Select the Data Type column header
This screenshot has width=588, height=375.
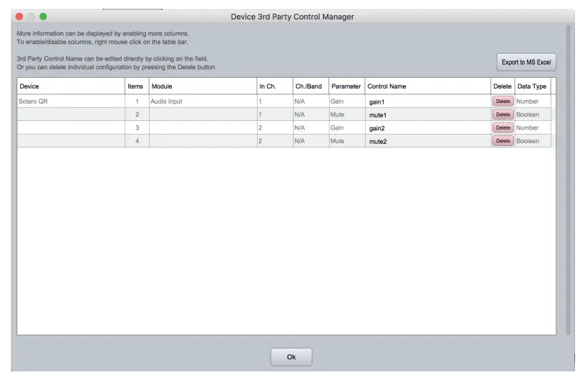(533, 86)
